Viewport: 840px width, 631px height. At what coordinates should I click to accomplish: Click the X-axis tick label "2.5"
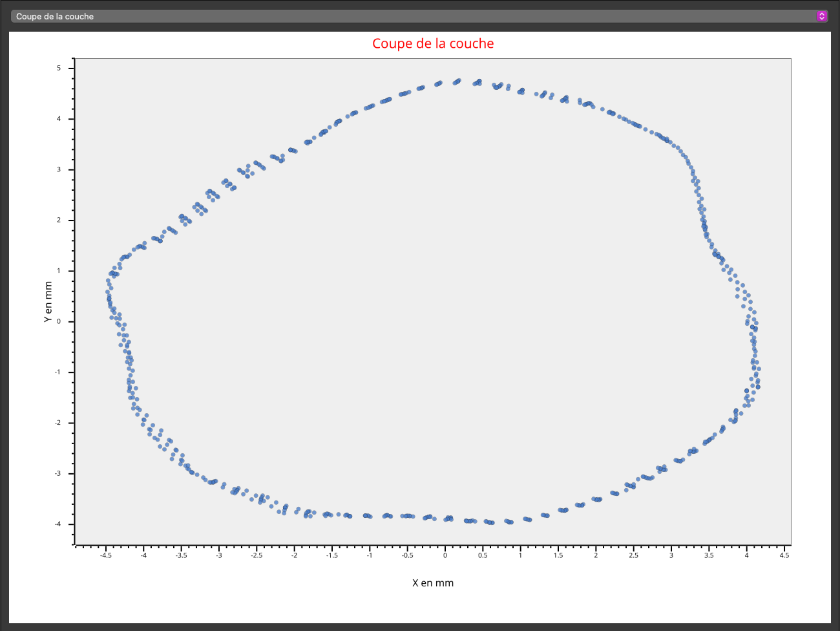point(633,555)
